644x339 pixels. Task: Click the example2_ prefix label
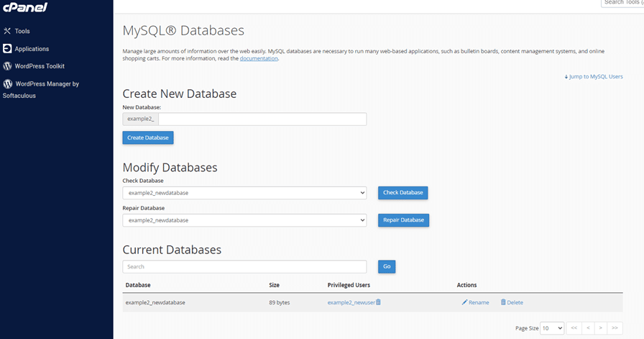pyautogui.click(x=140, y=119)
